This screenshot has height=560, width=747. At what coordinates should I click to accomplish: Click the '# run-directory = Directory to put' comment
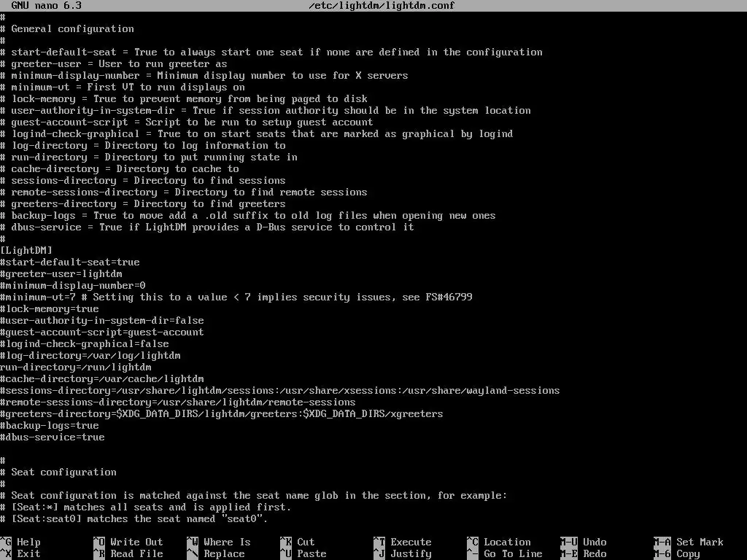149,157
